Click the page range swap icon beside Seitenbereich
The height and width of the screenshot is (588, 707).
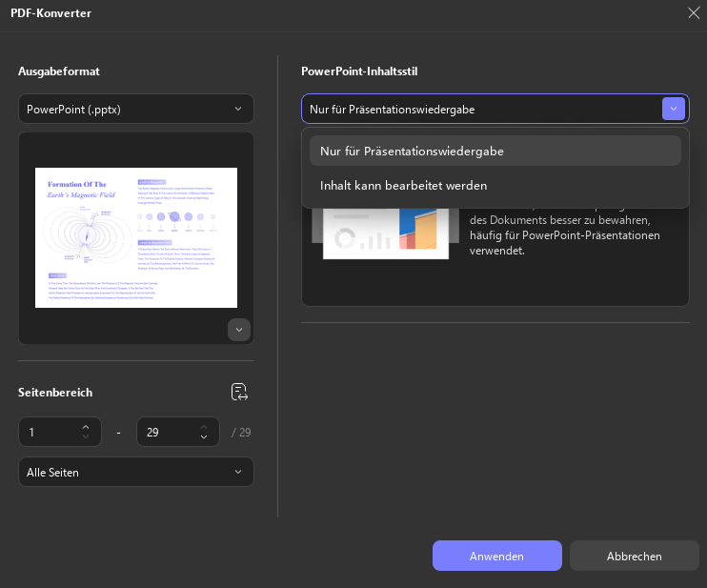[x=239, y=392]
